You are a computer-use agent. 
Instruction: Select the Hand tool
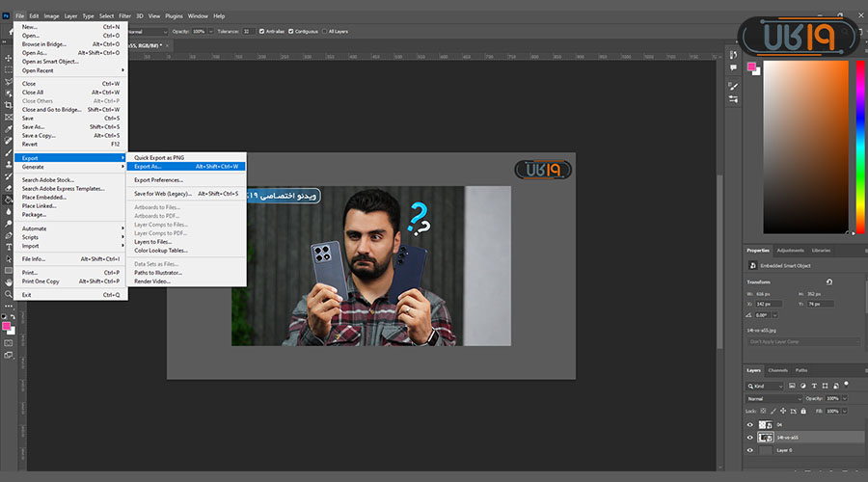(x=8, y=281)
